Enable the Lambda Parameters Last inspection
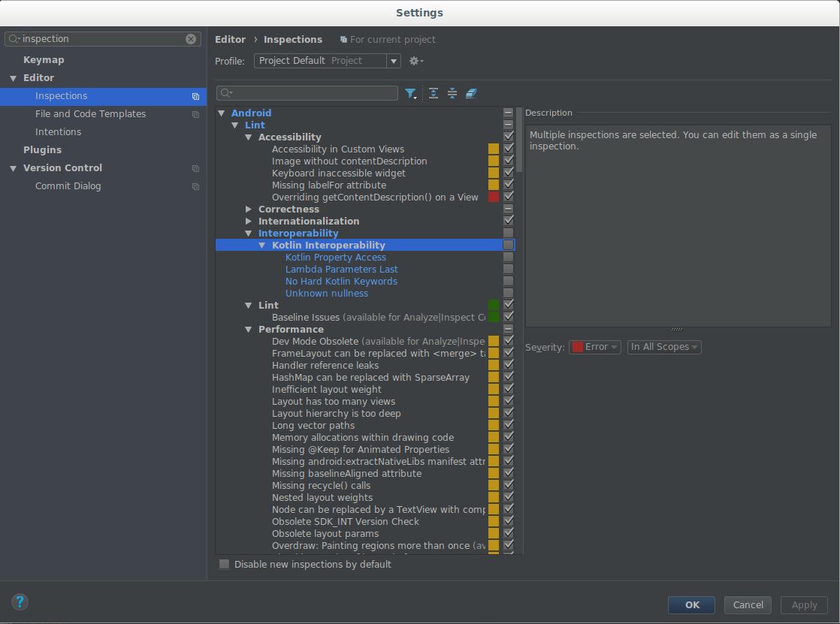840x624 pixels. (509, 269)
